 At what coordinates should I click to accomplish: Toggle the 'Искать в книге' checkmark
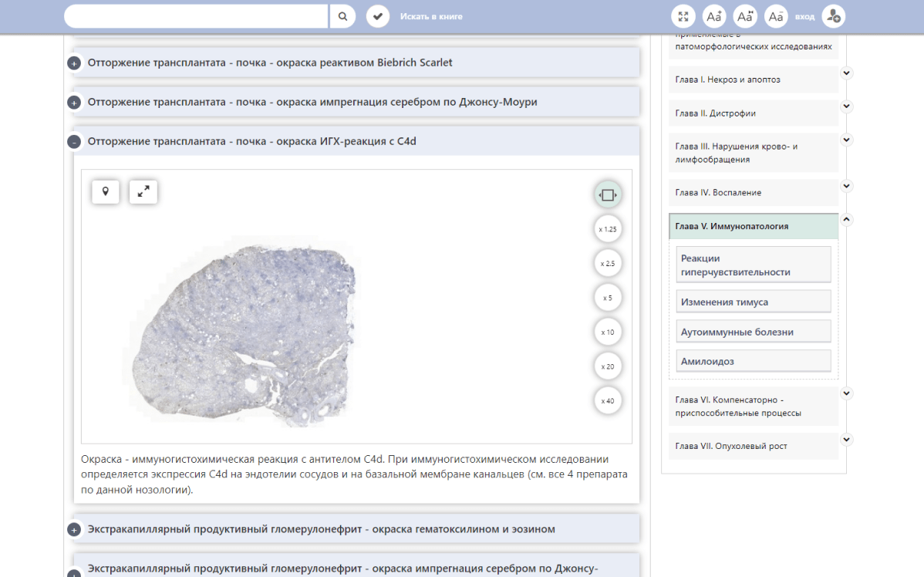(x=378, y=16)
